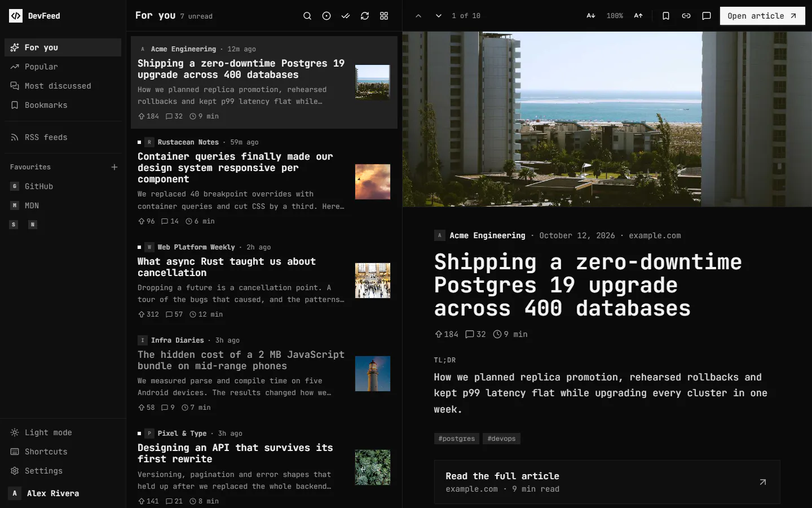This screenshot has height=508, width=812.
Task: Go to Most discussed
Action: (x=63, y=86)
